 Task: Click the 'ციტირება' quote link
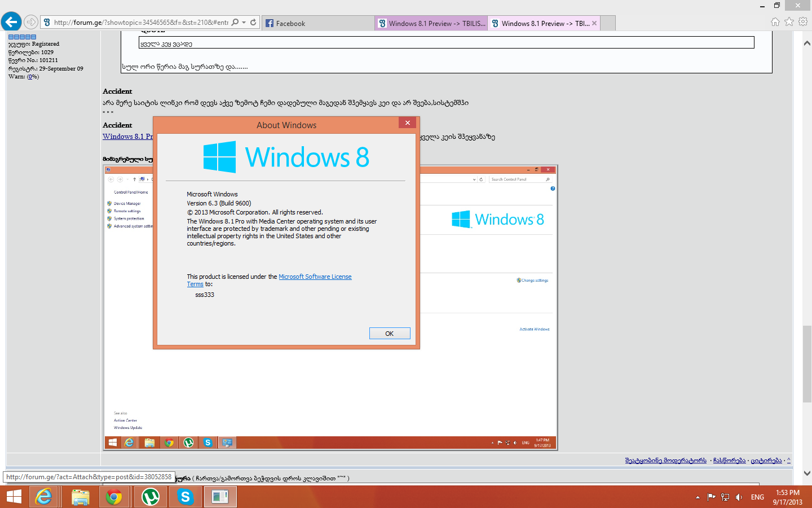coord(766,461)
